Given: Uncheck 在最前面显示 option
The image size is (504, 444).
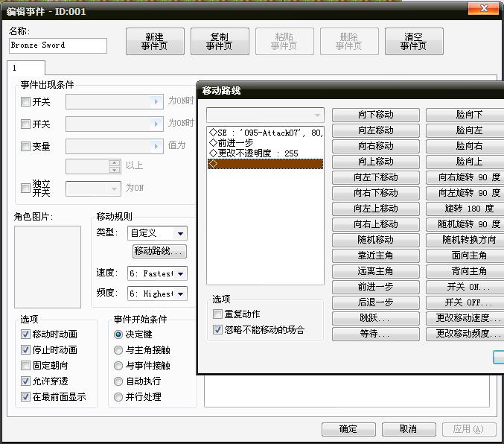Looking at the screenshot, I should [x=25, y=396].
